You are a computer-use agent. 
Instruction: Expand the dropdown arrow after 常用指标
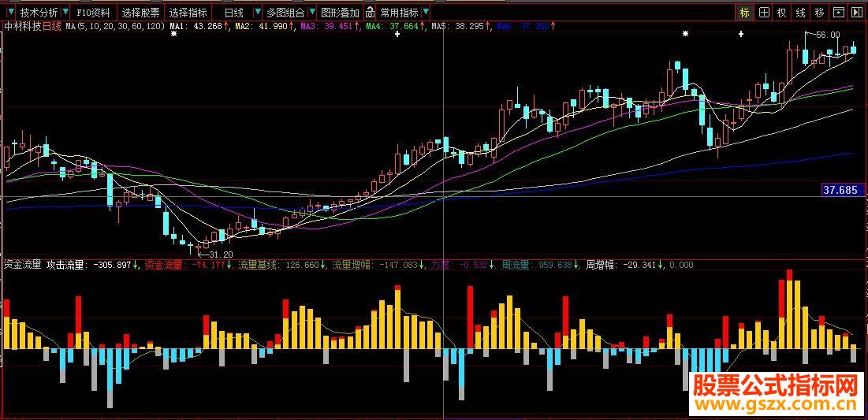[x=425, y=12]
